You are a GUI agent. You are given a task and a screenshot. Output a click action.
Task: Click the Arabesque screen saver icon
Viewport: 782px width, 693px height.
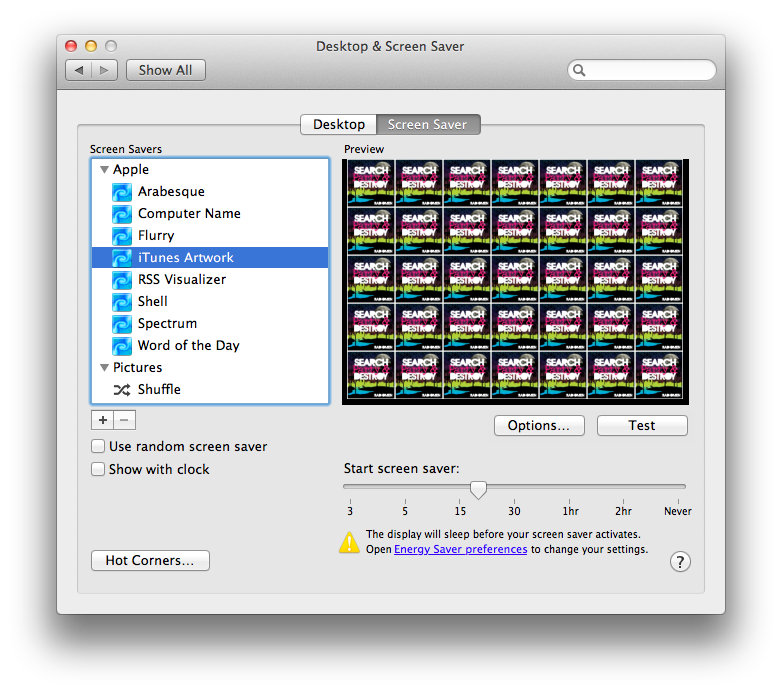tap(122, 192)
